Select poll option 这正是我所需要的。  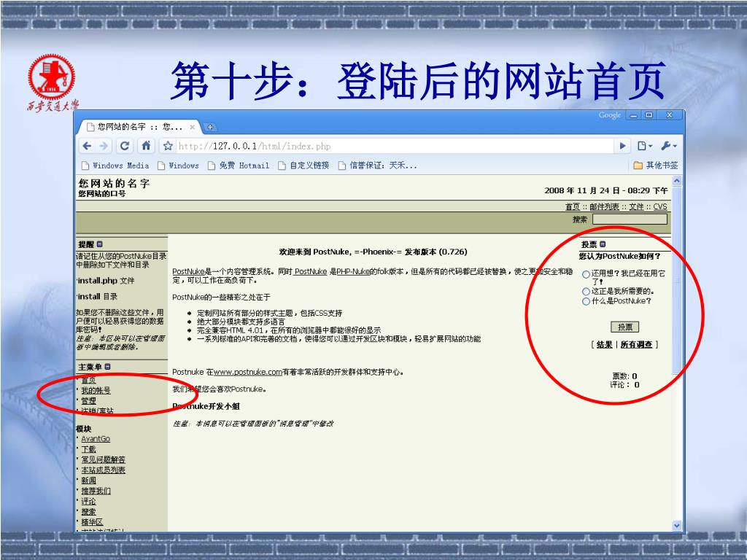pyautogui.click(x=586, y=291)
